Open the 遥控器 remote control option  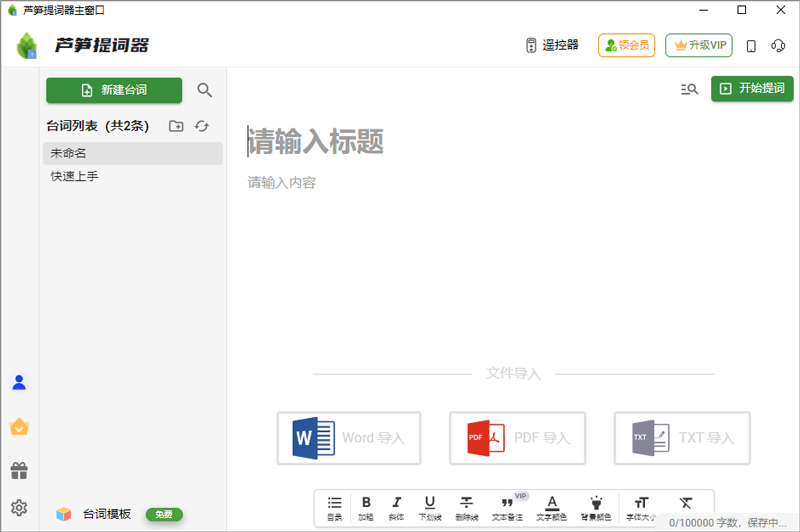(x=552, y=45)
